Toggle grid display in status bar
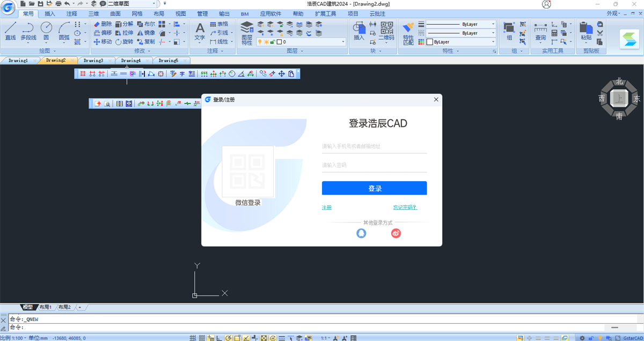644x341 pixels. 201,338
